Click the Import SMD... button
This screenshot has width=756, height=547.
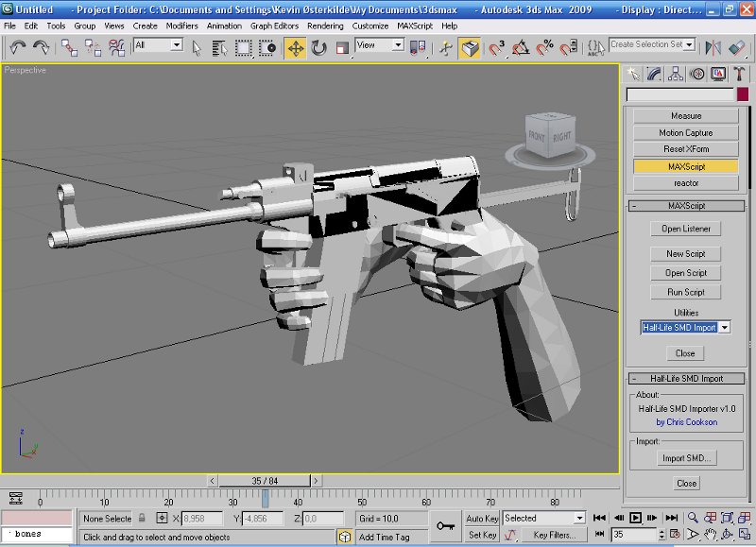coord(687,458)
